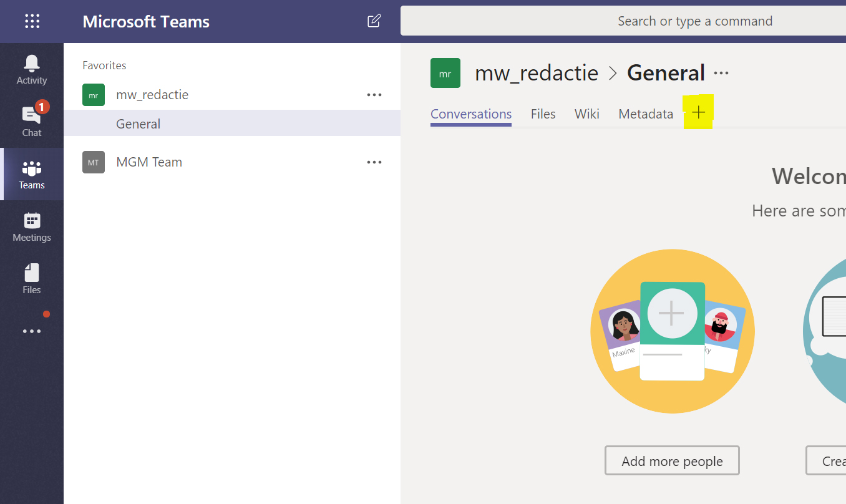Open General channel more options ellipsis
The height and width of the screenshot is (504, 846).
[721, 74]
